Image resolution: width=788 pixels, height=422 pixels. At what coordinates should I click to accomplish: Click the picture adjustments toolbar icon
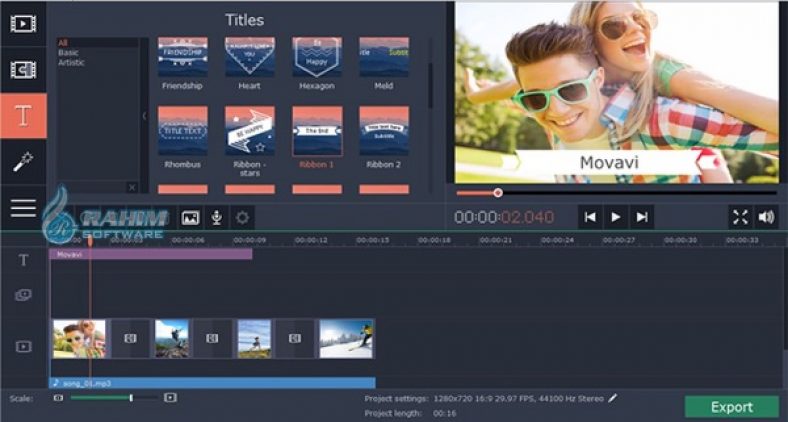[190, 218]
